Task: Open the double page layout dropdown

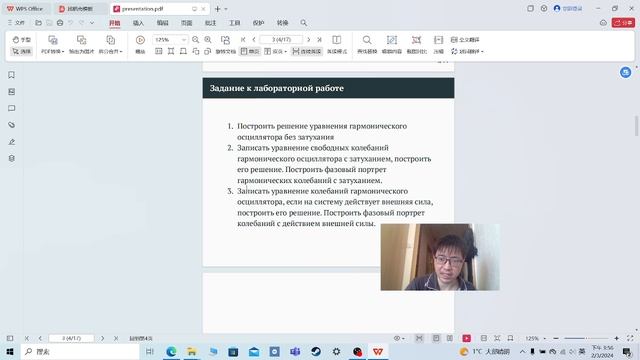Action: tap(276, 51)
